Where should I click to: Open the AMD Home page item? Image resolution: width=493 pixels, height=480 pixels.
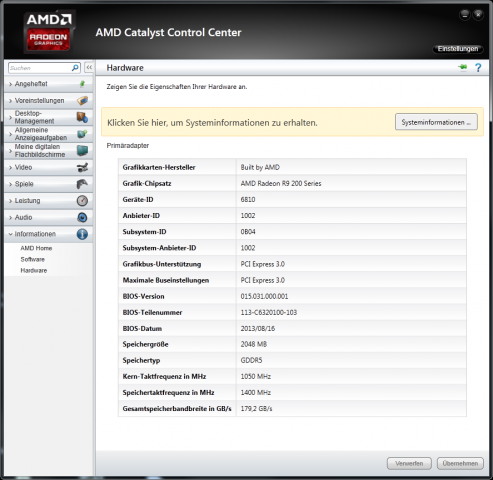(x=36, y=248)
